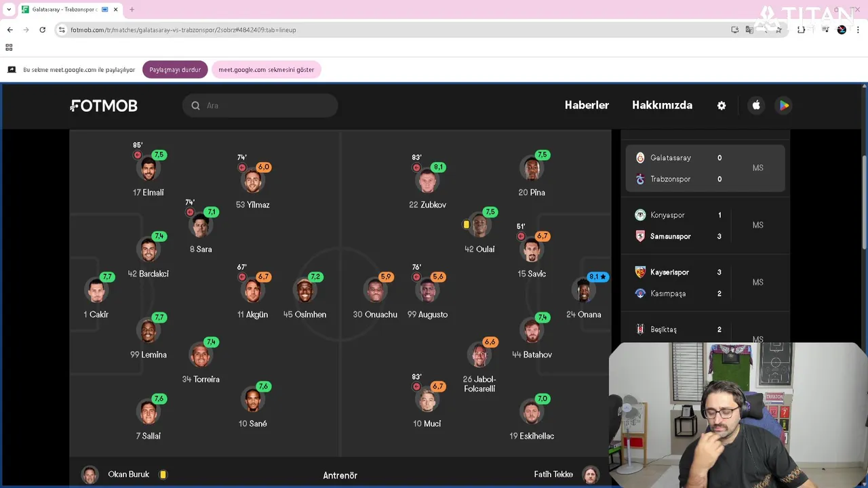Open Hakkımızda menu
868x488 pixels.
pyautogui.click(x=662, y=105)
